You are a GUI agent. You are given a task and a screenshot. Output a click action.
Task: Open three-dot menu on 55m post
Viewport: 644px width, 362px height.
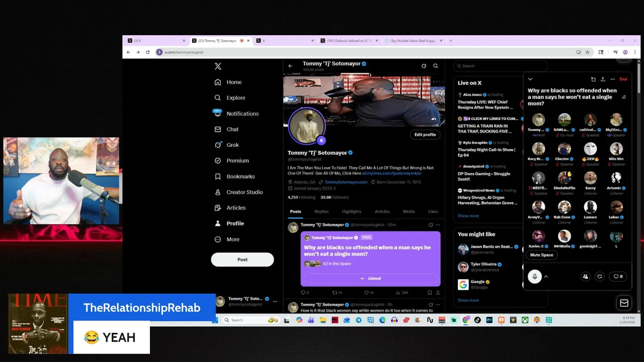(438, 225)
